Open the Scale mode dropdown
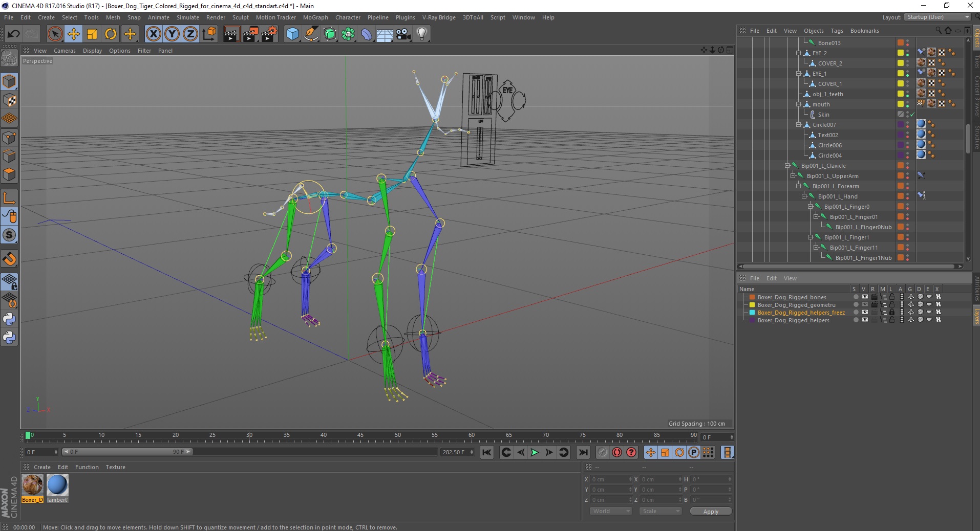The height and width of the screenshot is (531, 980). click(661, 511)
